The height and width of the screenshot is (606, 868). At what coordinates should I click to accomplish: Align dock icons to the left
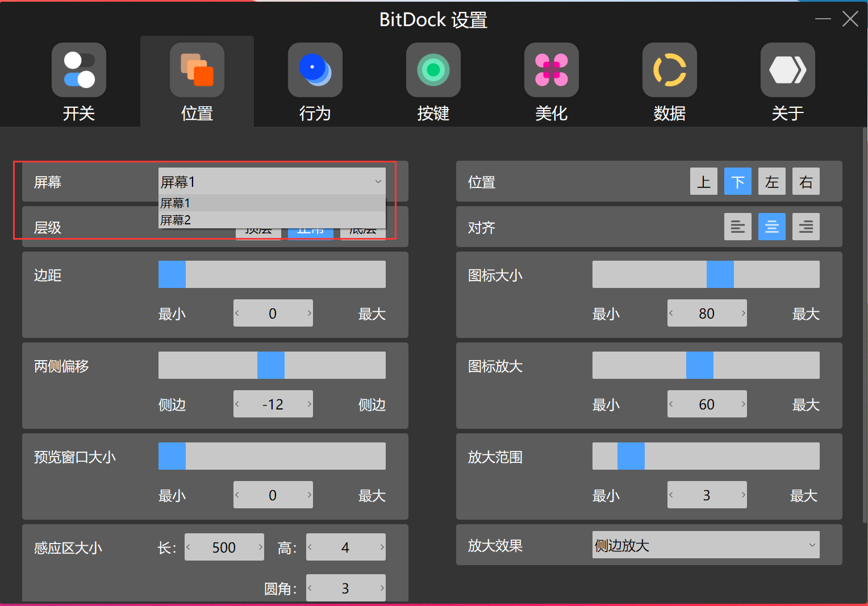coord(738,227)
